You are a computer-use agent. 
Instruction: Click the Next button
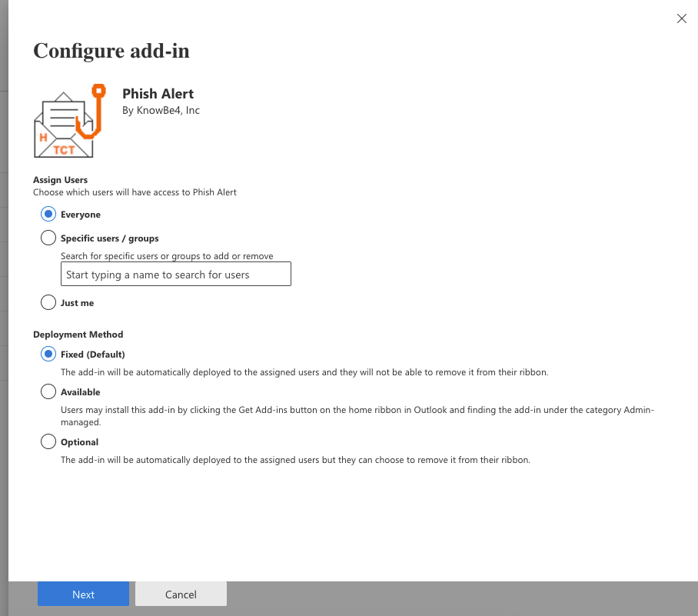[83, 594]
